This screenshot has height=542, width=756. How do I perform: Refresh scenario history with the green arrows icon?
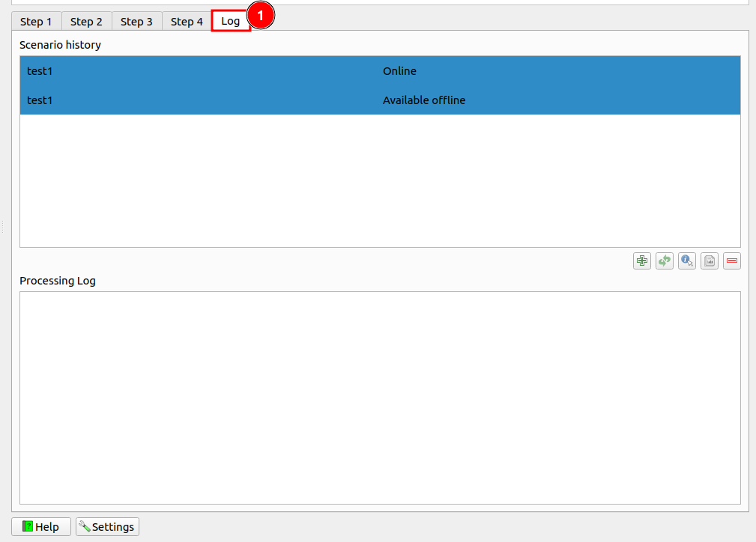[x=665, y=261]
